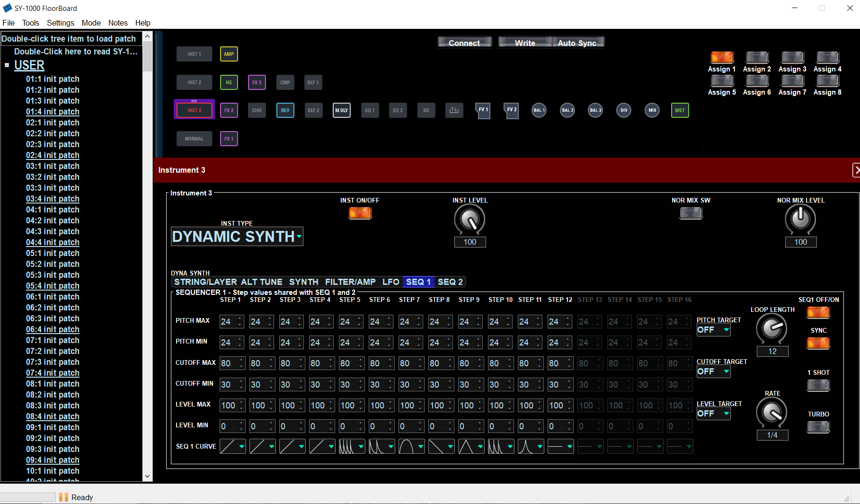
Task: Collapse the USER tree node
Action: tap(7, 65)
